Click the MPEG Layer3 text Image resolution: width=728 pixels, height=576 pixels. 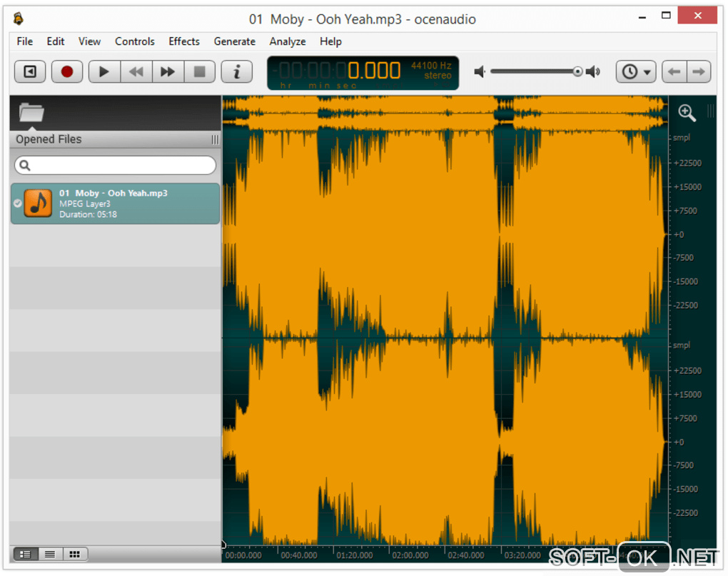84,203
